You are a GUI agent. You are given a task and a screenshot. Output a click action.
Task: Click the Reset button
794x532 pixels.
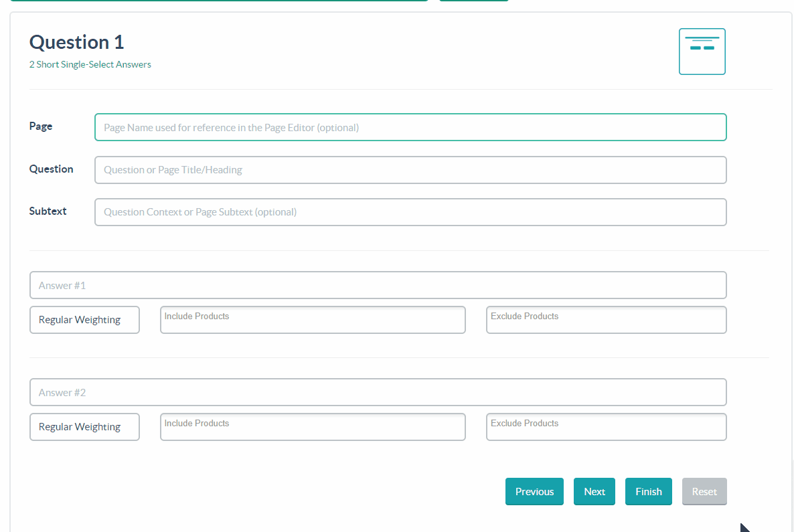click(704, 491)
